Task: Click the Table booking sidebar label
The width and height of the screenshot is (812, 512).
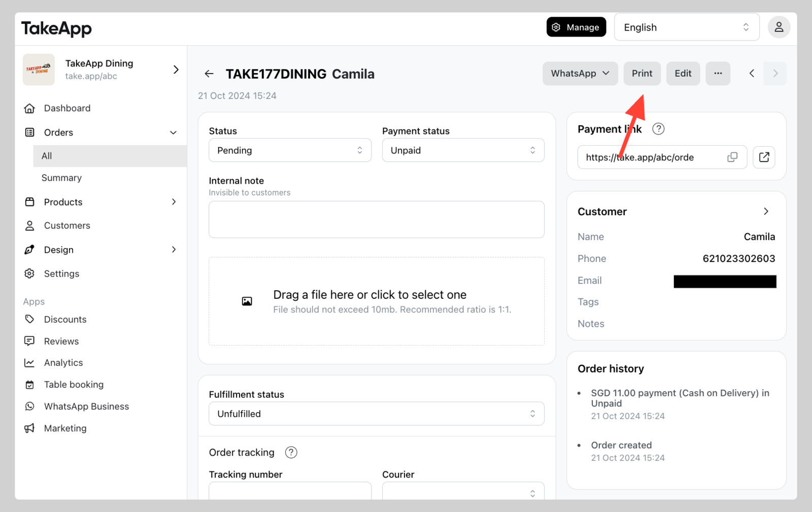Action: pos(74,385)
